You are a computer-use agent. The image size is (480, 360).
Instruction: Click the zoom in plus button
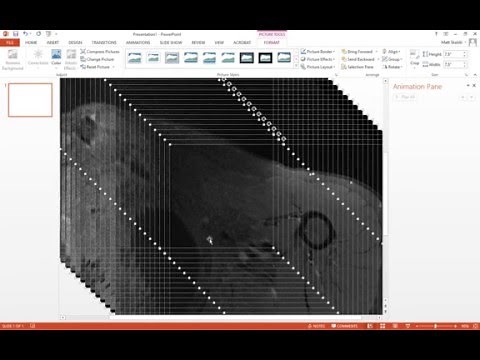tap(455, 326)
